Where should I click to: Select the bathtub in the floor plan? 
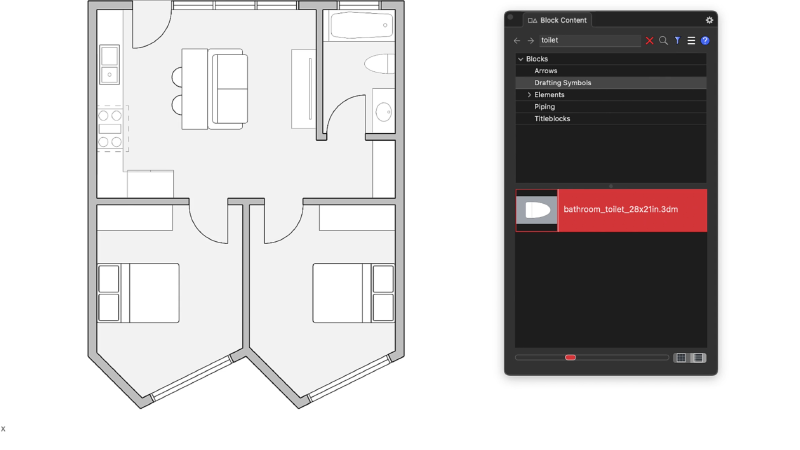(x=362, y=25)
